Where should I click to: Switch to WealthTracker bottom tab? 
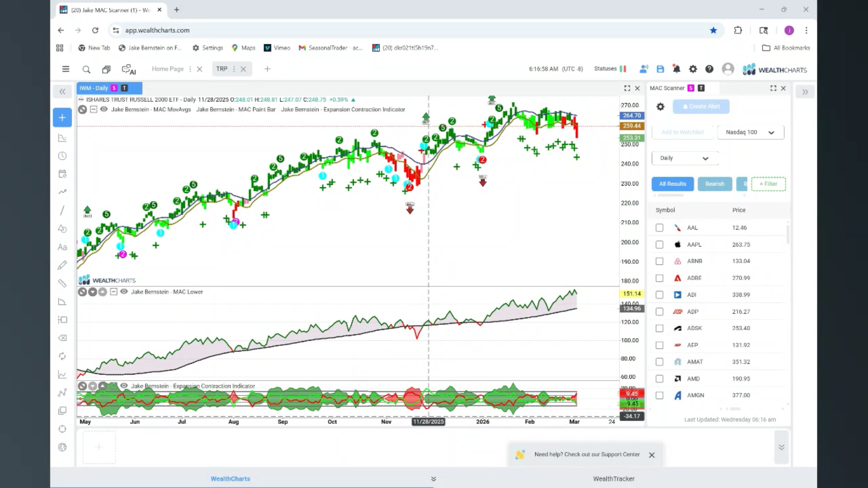[x=613, y=479]
